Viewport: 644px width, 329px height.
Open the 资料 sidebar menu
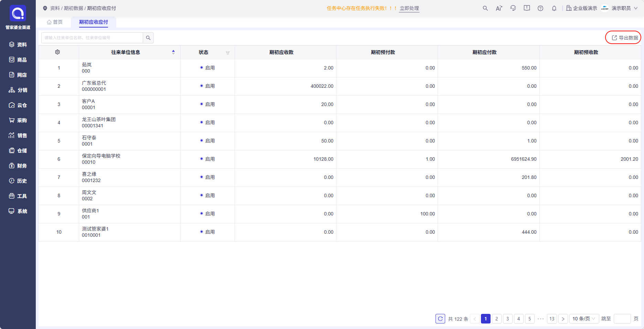[18, 45]
